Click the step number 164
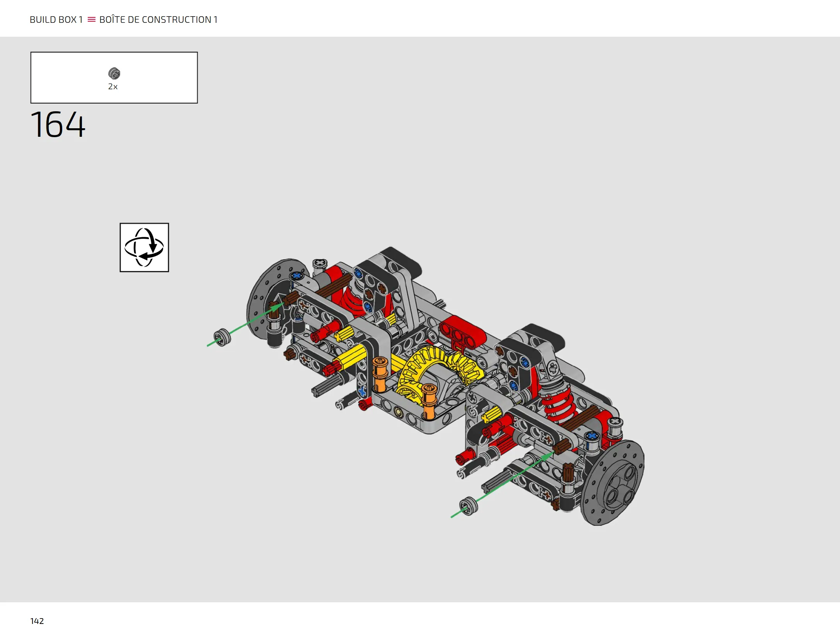The height and width of the screenshot is (639, 840). click(x=58, y=124)
